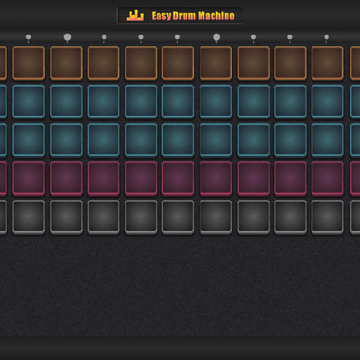Screen dimensions: 360x360
Task: Click small step pin above fourth fully visible column
Action: (141, 38)
